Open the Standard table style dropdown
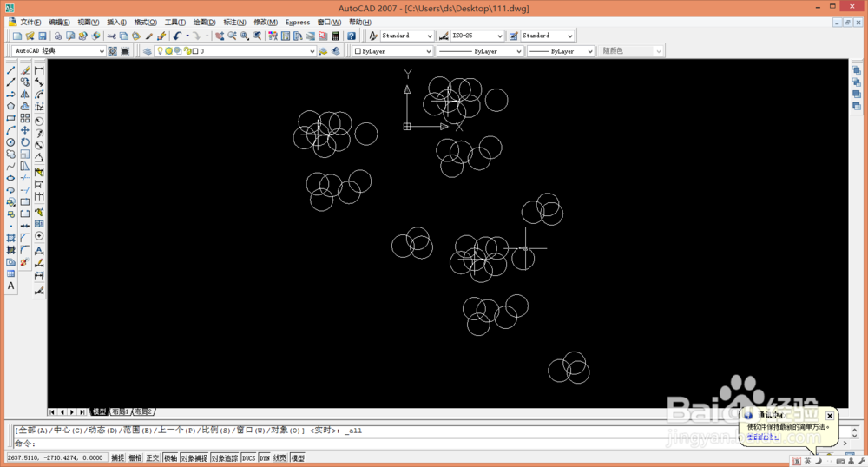This screenshot has height=467, width=868. point(548,36)
